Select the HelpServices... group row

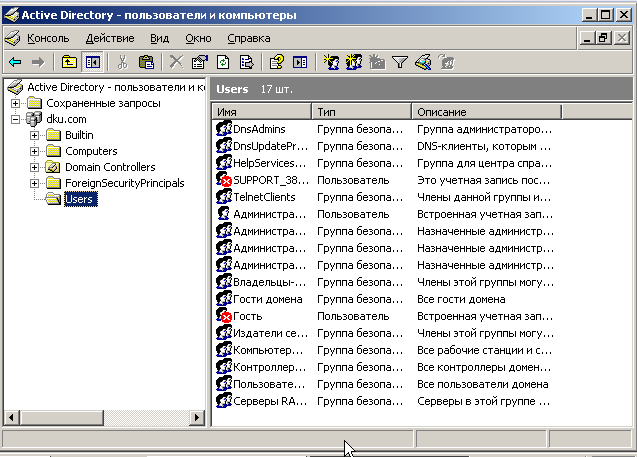[x=269, y=163]
